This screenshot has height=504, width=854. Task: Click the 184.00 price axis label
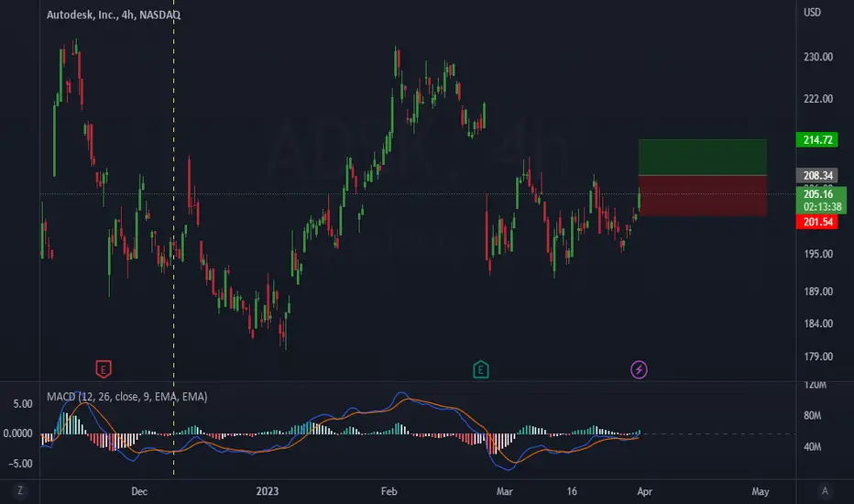(x=818, y=323)
